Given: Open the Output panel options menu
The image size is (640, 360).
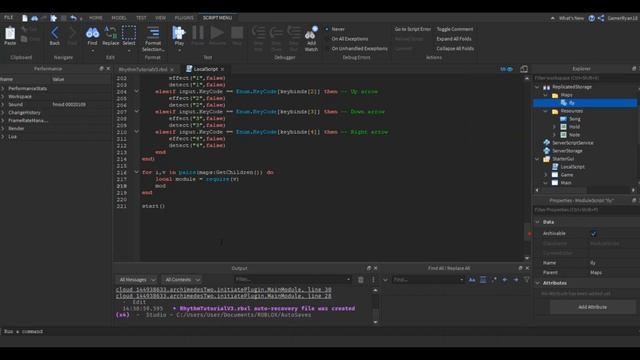Looking at the screenshot, I should click(373, 280).
